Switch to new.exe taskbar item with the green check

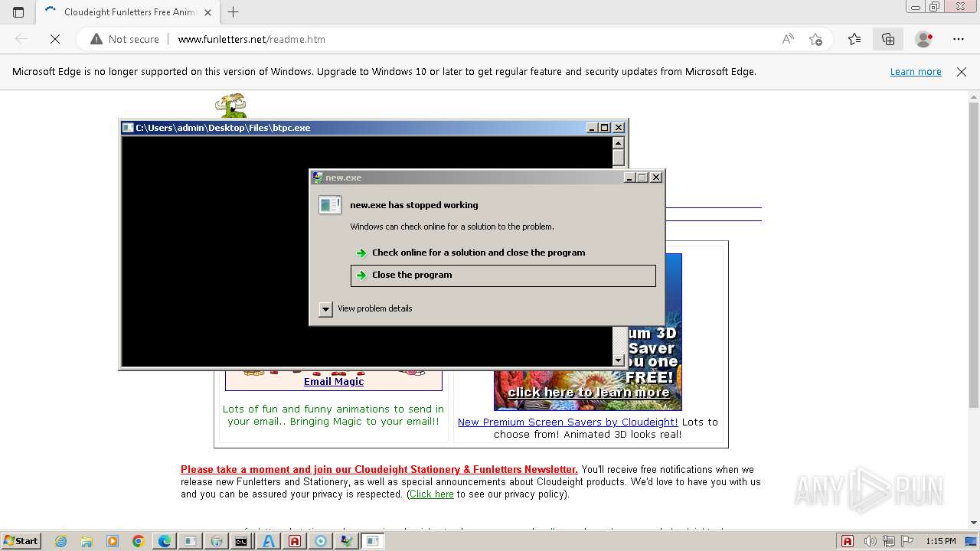(x=347, y=541)
